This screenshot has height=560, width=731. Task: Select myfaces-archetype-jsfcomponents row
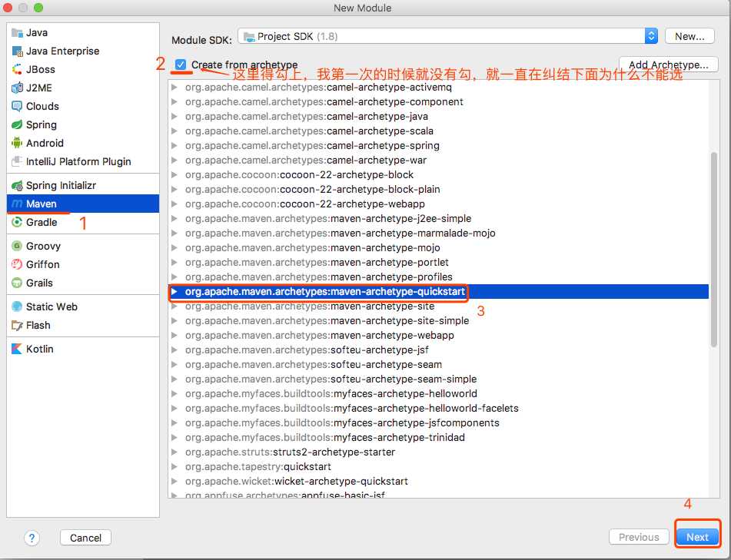(x=438, y=423)
